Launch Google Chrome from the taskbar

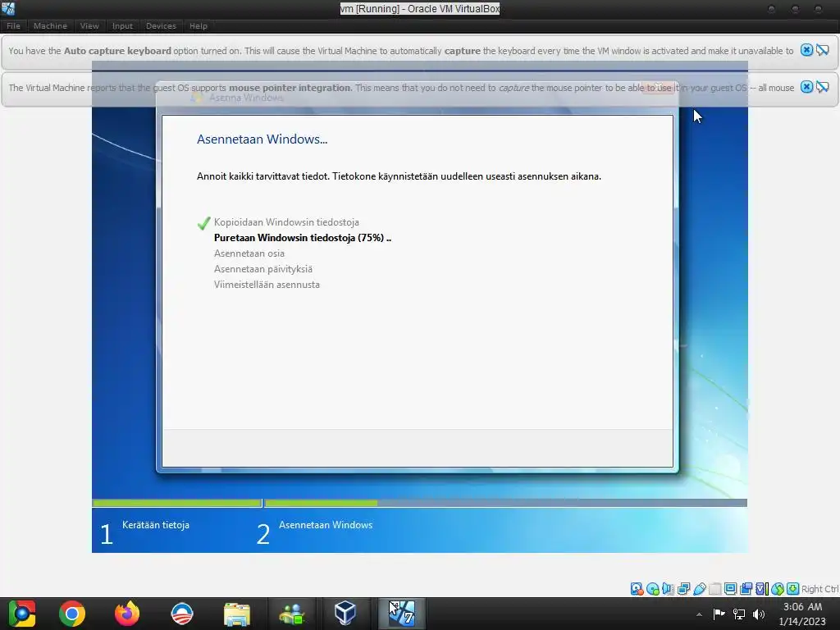click(x=72, y=614)
